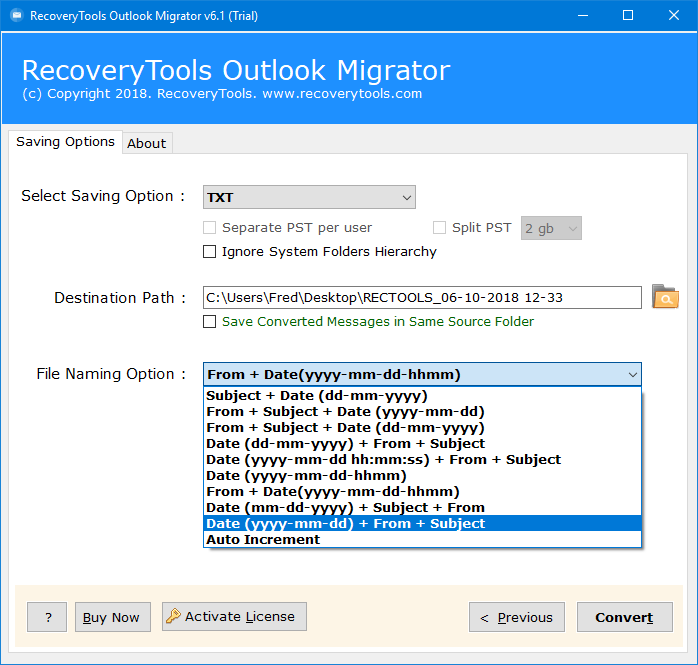Click into the Destination Path text field
Viewport: 698px width, 665px height.
(422, 297)
